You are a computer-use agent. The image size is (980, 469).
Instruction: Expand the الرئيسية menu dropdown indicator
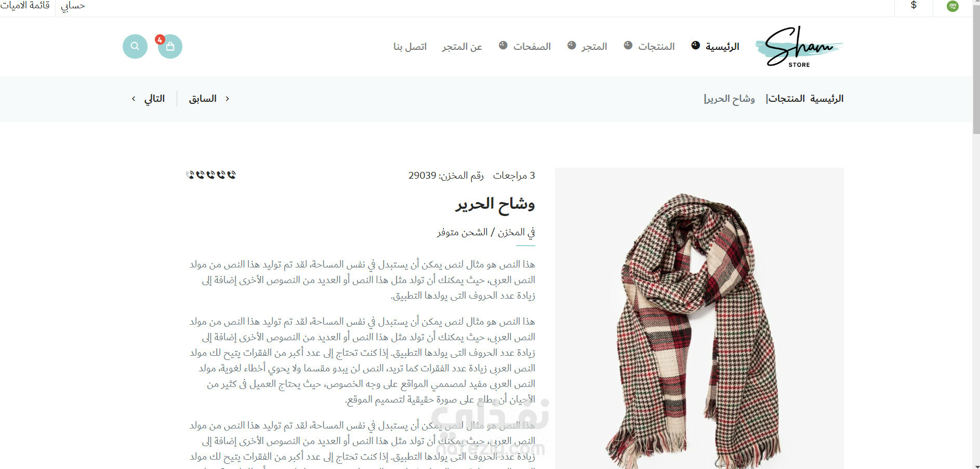695,45
